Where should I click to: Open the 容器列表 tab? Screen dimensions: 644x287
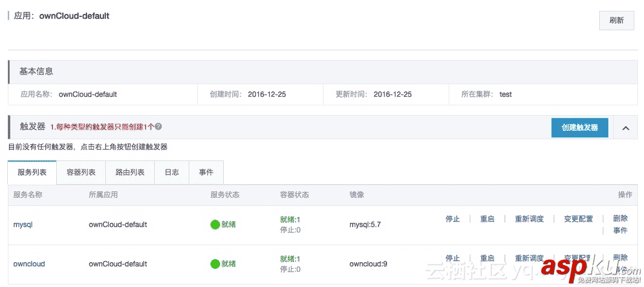[x=81, y=173]
